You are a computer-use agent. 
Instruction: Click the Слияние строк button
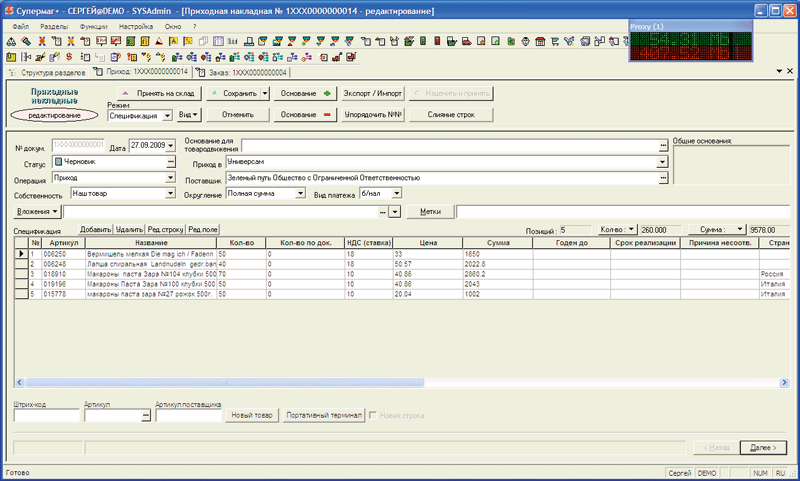[x=450, y=115]
